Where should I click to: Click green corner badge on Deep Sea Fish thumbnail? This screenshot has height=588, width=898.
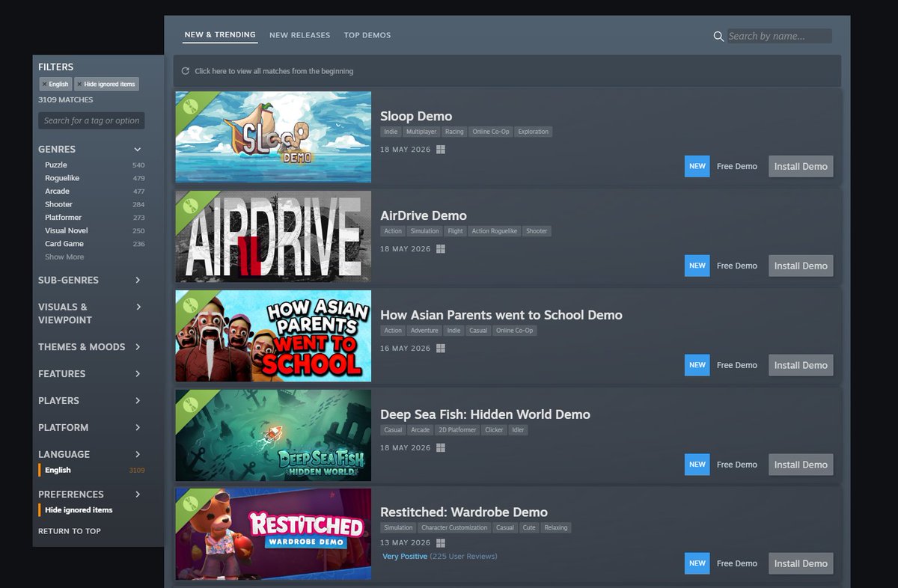(192, 405)
